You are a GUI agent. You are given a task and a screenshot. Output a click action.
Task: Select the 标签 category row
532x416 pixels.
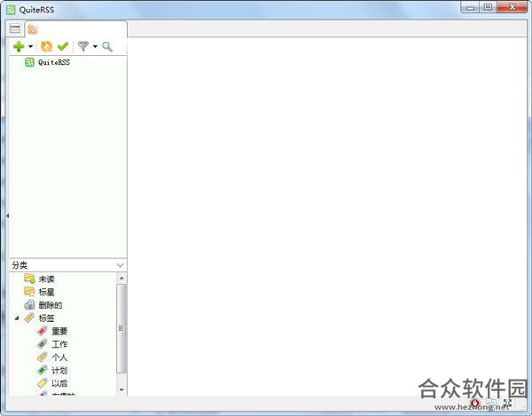coord(39,318)
